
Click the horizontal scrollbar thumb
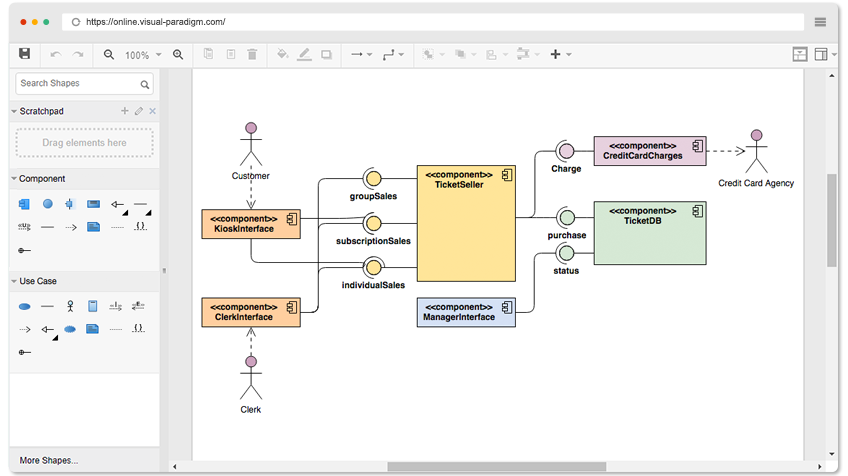click(496, 466)
